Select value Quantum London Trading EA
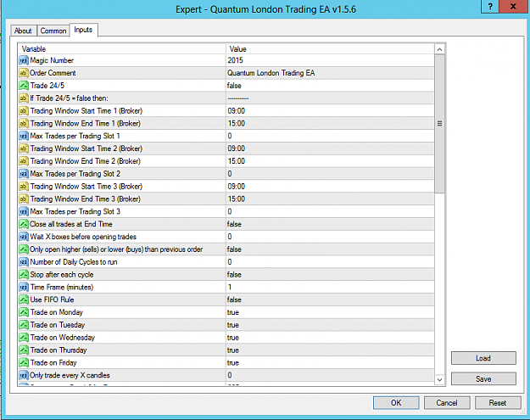 pyautogui.click(x=271, y=73)
